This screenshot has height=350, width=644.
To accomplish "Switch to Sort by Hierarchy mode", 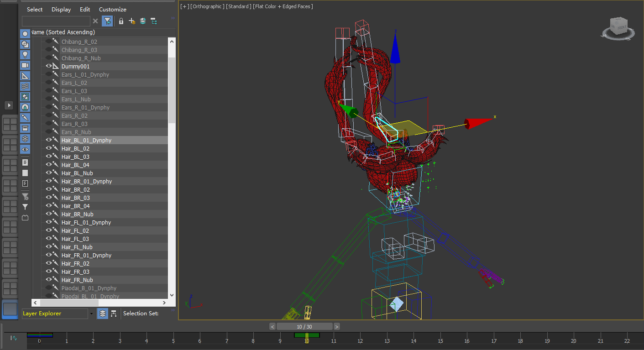I will pos(114,313).
